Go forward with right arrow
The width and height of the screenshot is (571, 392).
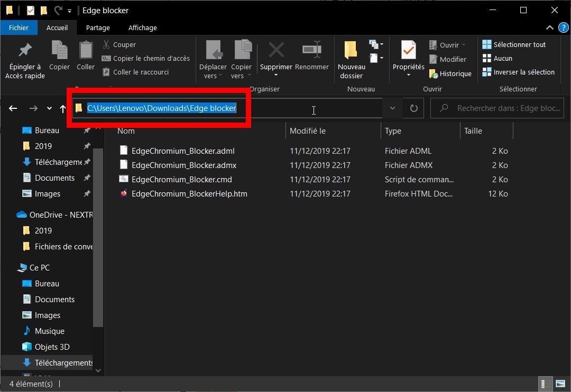point(33,108)
